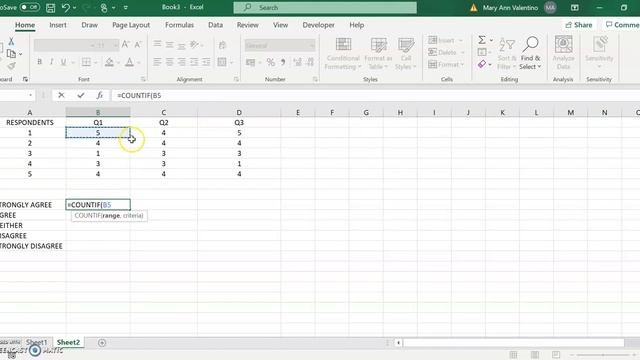Click the Search box in title bar
Screen dimensions: 640x360
325,7
